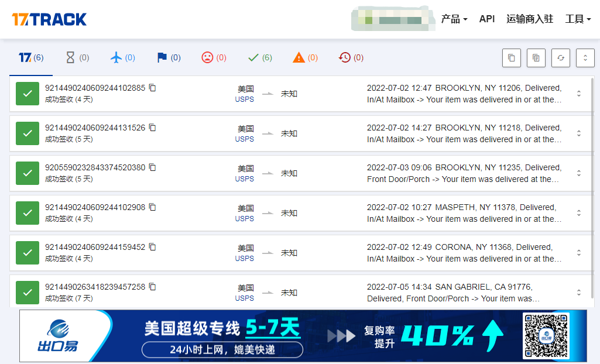
Task: Expand details for BROOKLYN NY 11206 row
Action: 579,94
